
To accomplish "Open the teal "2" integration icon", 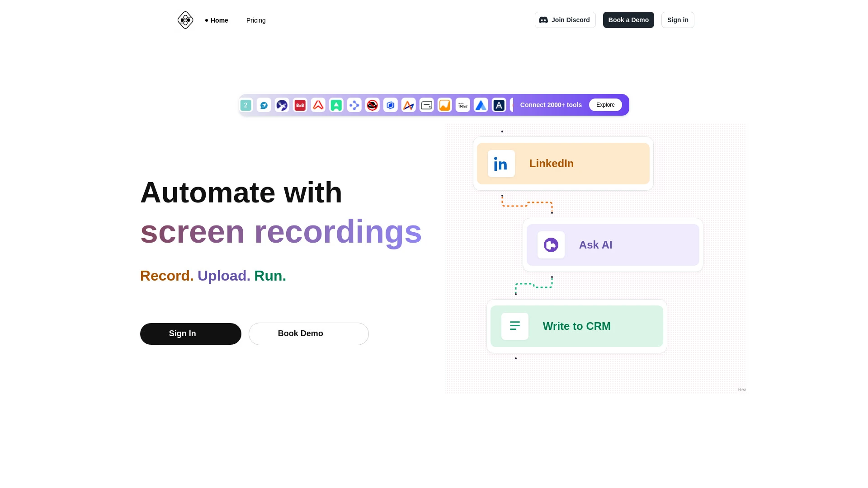I will tap(246, 105).
